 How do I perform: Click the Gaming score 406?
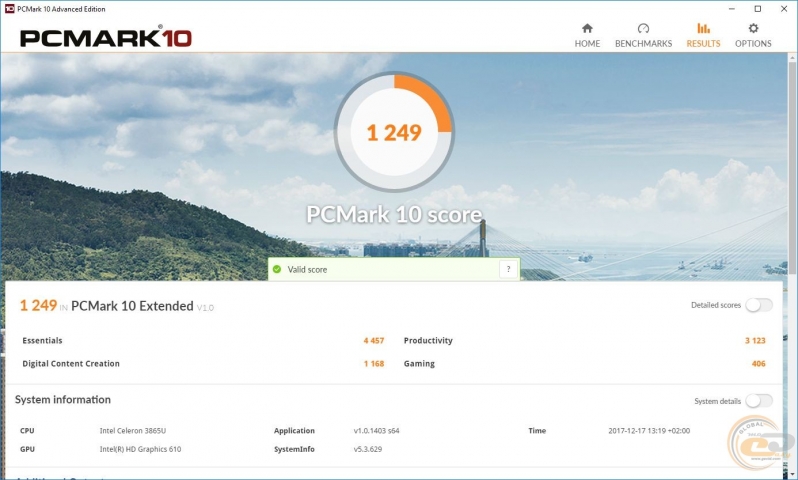pyautogui.click(x=758, y=363)
